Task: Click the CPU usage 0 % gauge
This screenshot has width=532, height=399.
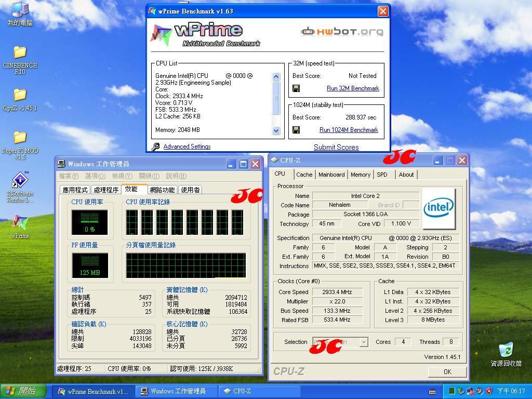Action: (x=89, y=222)
